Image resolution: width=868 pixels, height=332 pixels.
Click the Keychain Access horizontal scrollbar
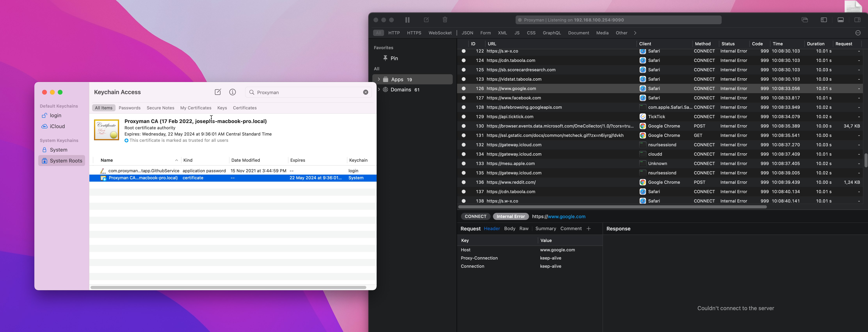click(x=228, y=287)
